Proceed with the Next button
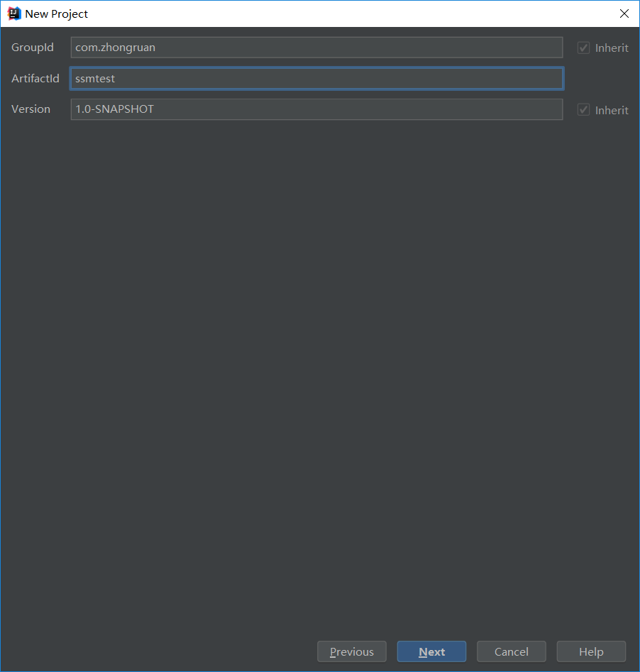The width and height of the screenshot is (640, 672). point(431,651)
